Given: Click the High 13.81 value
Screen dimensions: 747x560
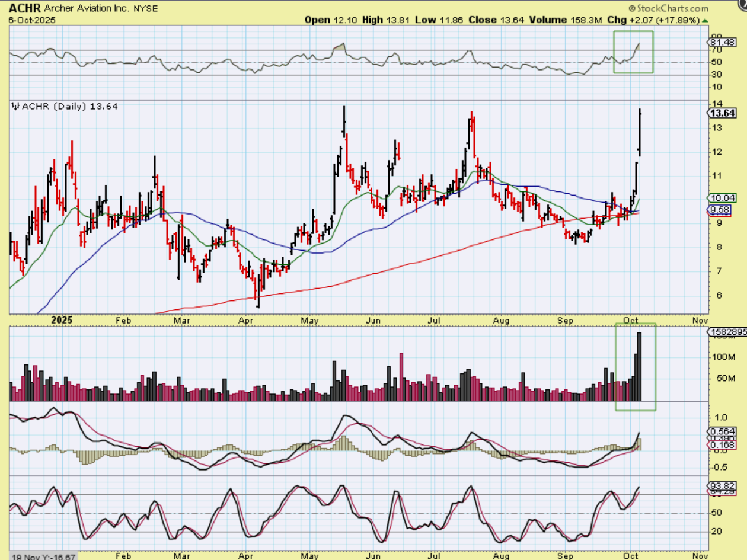Looking at the screenshot, I should pos(387,20).
